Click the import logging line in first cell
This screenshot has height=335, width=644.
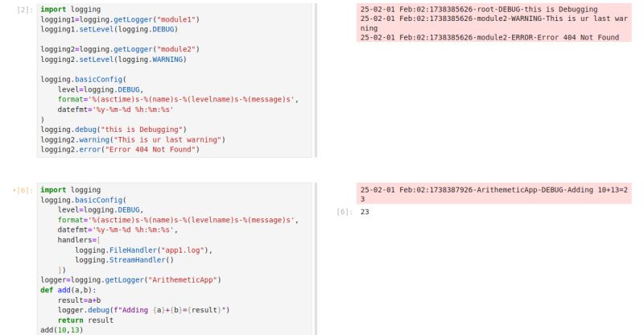70,9
